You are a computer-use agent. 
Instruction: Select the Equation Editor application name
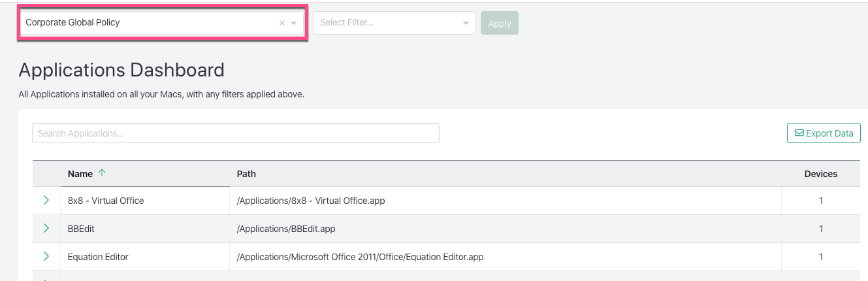[98, 257]
